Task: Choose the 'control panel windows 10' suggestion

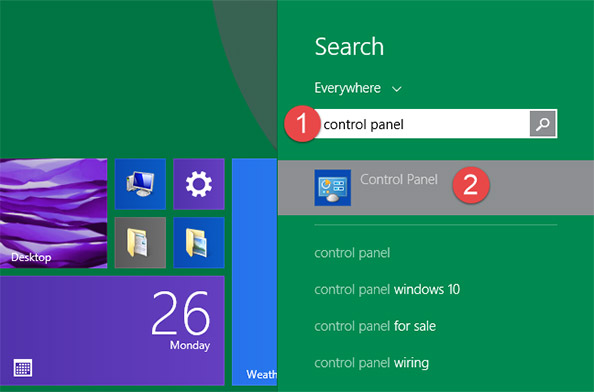Action: point(387,290)
